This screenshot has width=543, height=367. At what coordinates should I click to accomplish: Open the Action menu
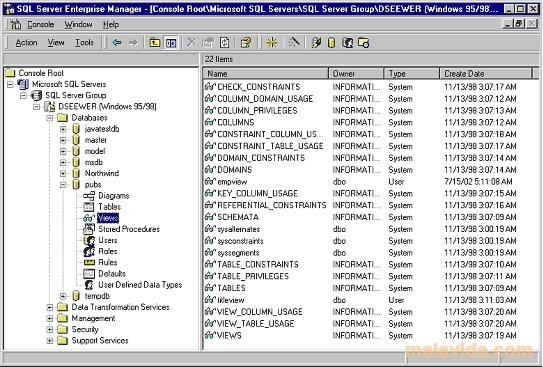[x=26, y=43]
